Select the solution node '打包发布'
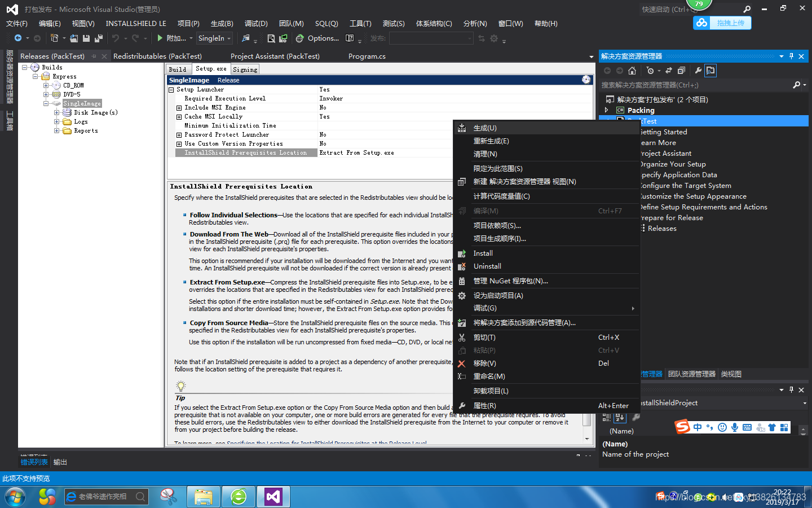The image size is (812, 508). tap(662, 99)
